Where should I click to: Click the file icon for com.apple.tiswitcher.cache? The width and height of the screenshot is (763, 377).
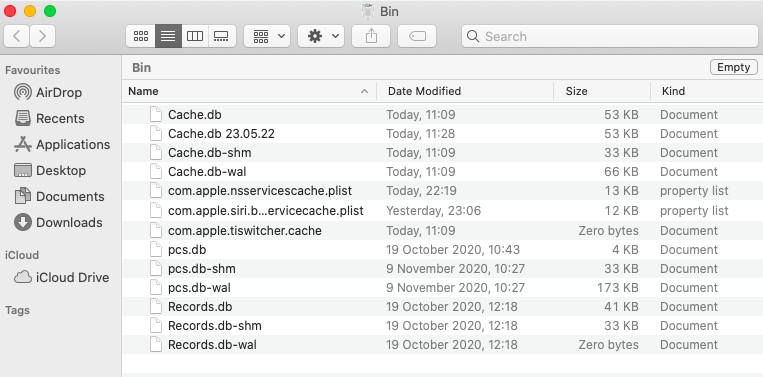[156, 230]
